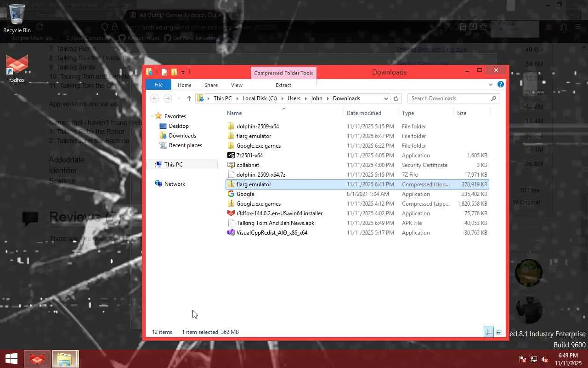The height and width of the screenshot is (368, 588).
Task: Select the Google.exe games file folder
Action: (x=258, y=146)
